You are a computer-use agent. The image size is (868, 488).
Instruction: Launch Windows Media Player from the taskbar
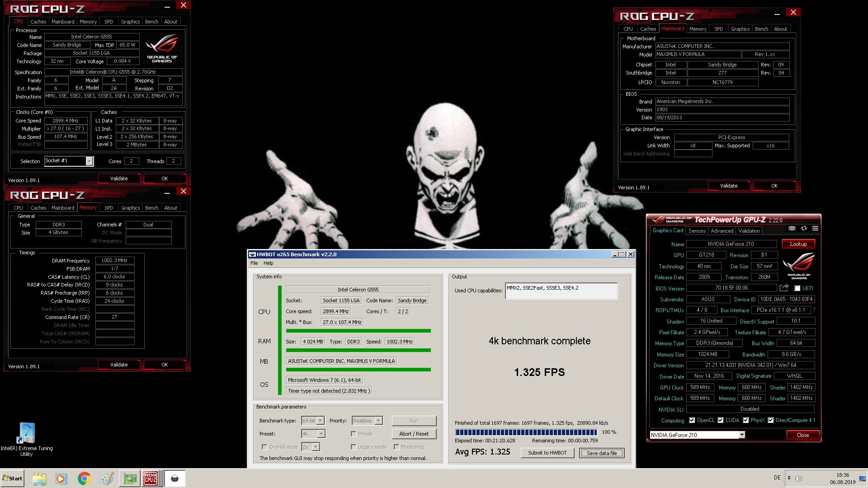[x=61, y=479]
